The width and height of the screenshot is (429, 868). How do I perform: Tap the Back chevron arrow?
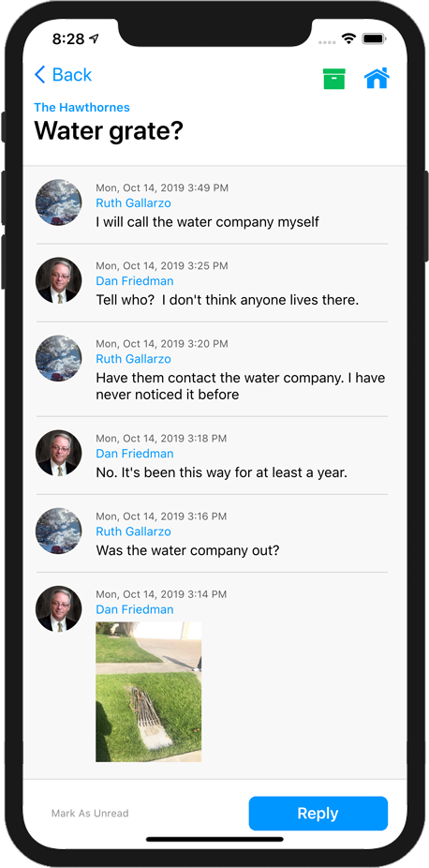39,75
